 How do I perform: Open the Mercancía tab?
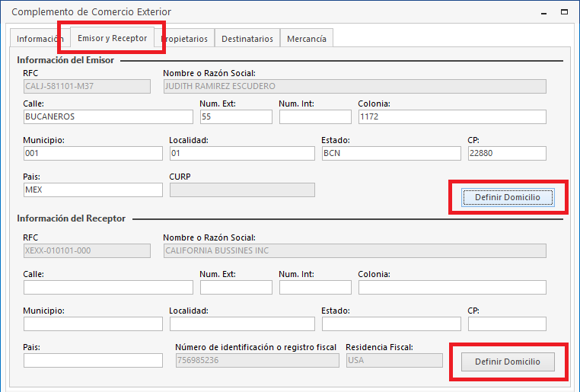point(306,39)
